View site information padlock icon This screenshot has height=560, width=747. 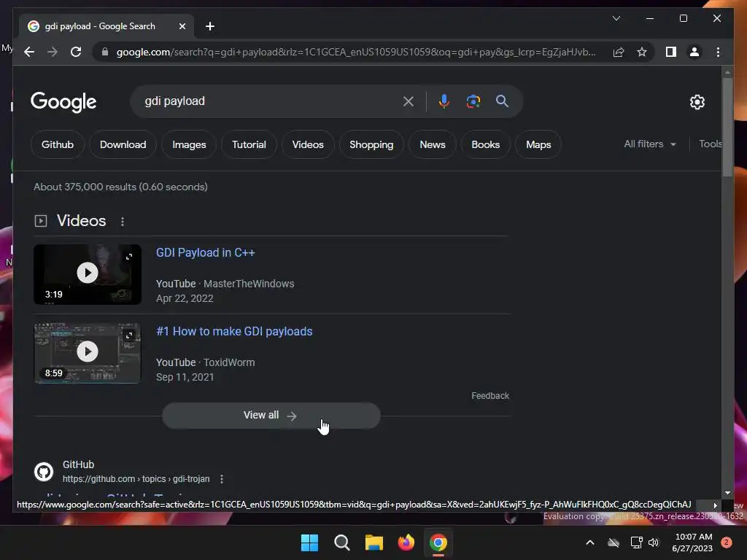point(105,52)
